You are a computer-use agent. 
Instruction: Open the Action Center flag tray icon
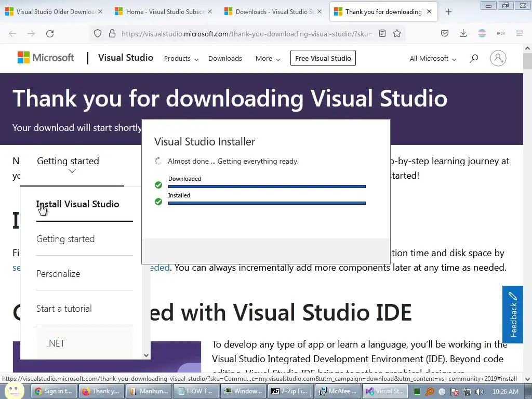pos(455,392)
